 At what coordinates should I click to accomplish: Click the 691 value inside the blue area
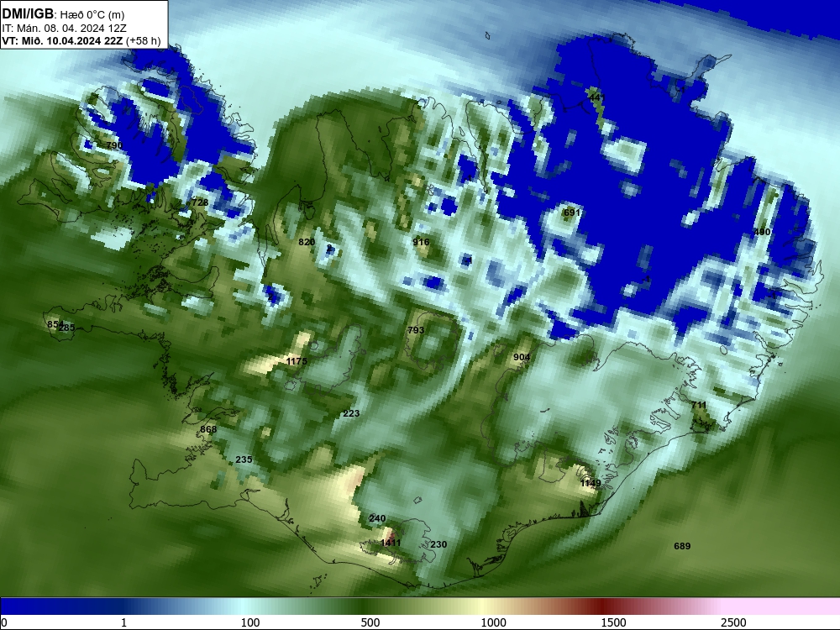coord(572,213)
